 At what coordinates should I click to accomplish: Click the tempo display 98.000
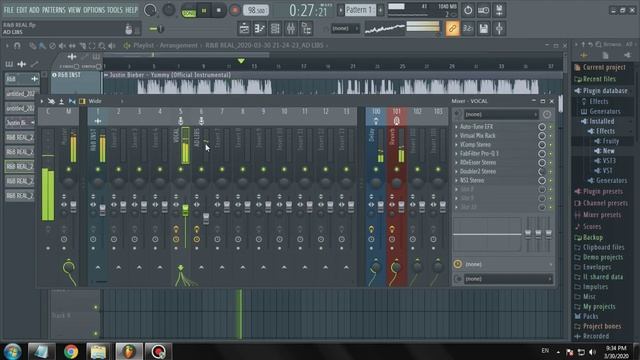(x=256, y=10)
